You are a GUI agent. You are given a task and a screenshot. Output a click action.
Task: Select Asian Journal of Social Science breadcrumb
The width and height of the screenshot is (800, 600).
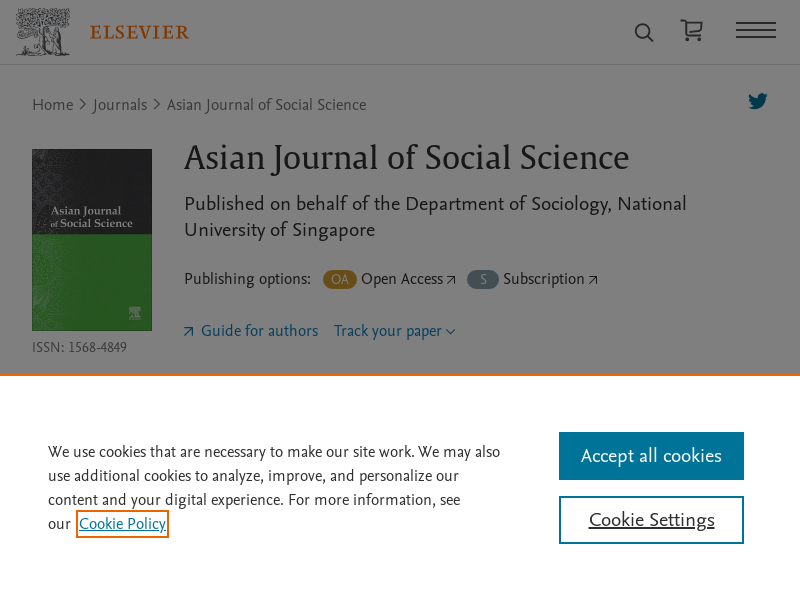point(266,105)
